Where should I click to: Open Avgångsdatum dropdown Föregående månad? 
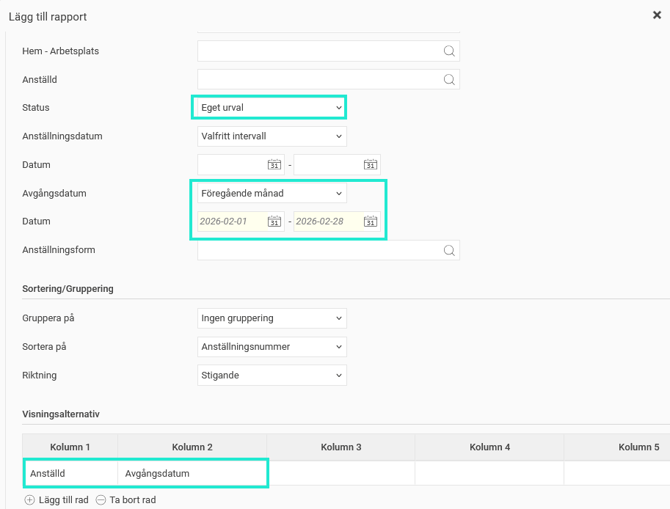click(272, 193)
